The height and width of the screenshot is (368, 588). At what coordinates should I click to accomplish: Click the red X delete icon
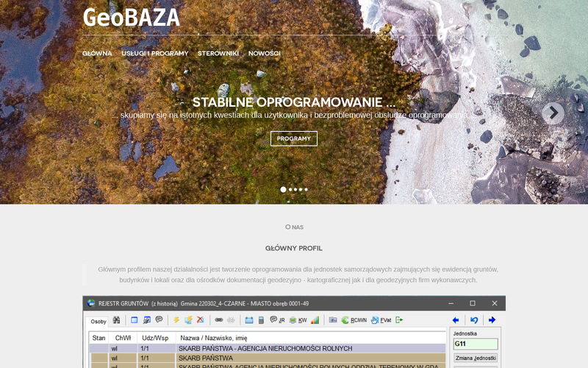point(201,320)
